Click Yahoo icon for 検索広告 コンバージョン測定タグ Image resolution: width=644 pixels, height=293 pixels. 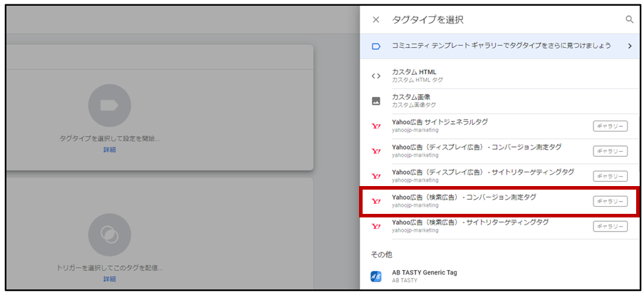(376, 201)
